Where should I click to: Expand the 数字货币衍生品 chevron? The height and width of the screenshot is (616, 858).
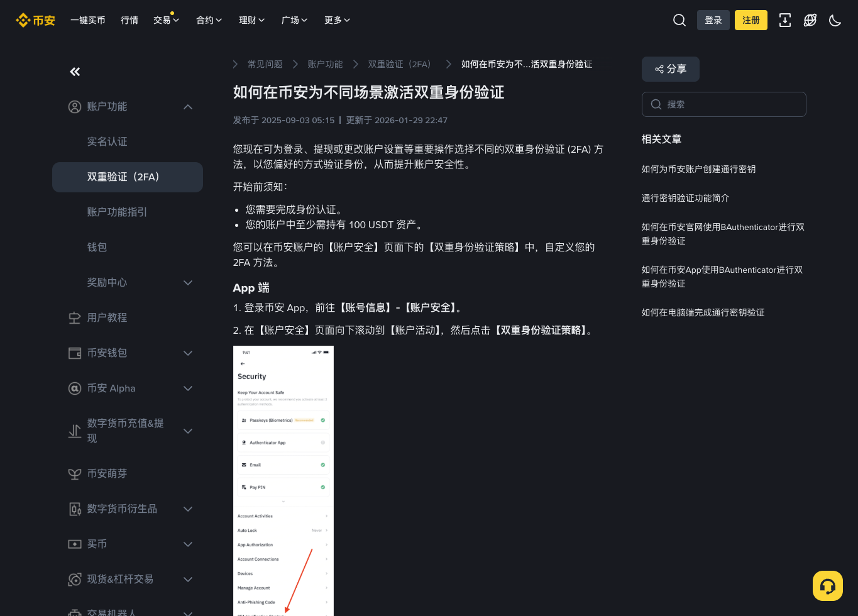tap(188, 509)
